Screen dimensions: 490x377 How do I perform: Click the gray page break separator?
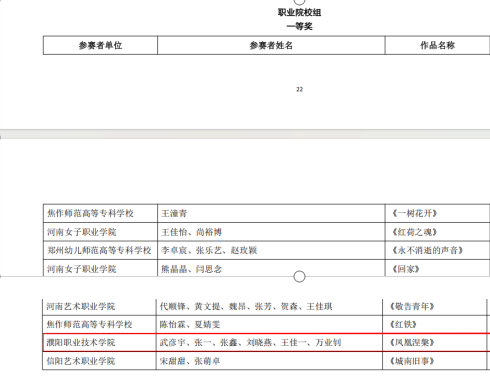(x=245, y=134)
